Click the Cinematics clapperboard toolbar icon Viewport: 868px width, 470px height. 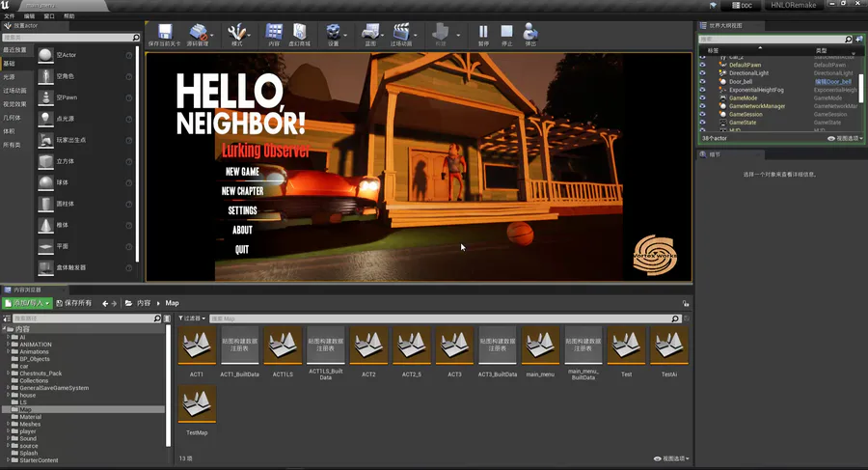point(401,32)
